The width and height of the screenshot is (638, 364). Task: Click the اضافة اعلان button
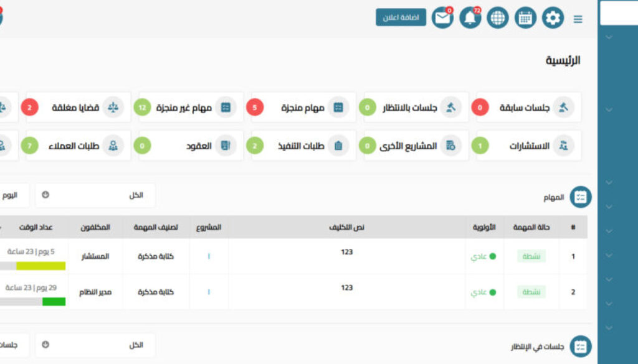(401, 17)
